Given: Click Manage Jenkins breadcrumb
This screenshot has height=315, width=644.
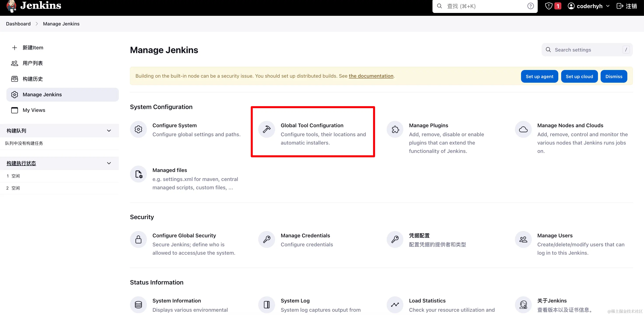Looking at the screenshot, I should point(61,24).
